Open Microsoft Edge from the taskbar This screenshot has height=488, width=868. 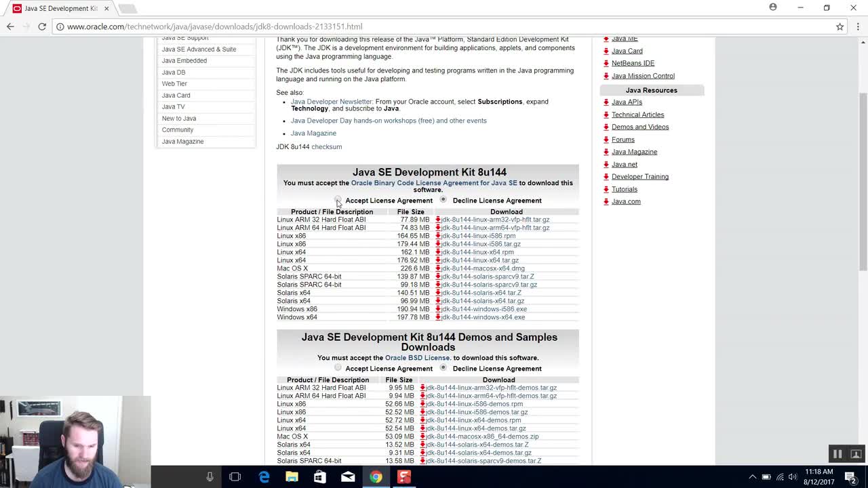click(x=264, y=476)
